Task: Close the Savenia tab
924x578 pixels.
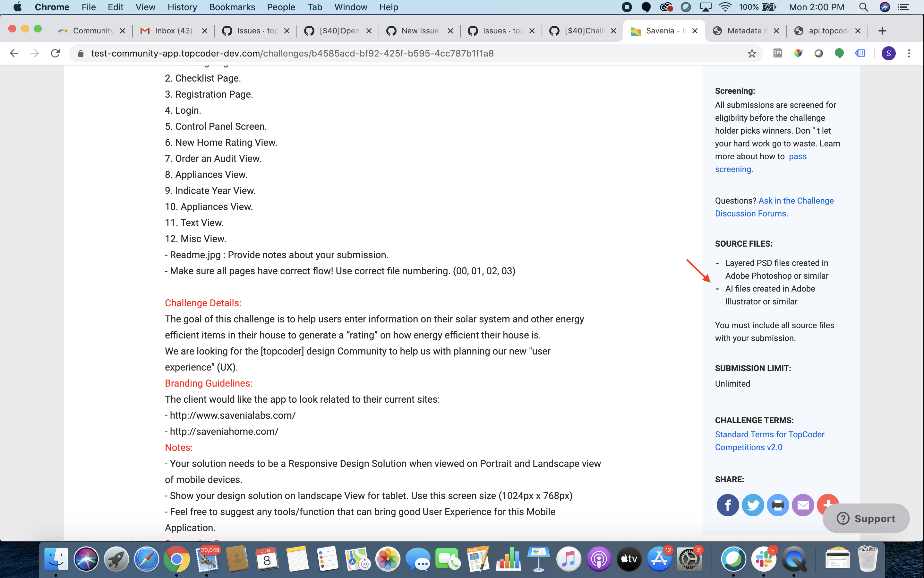Action: (695, 31)
